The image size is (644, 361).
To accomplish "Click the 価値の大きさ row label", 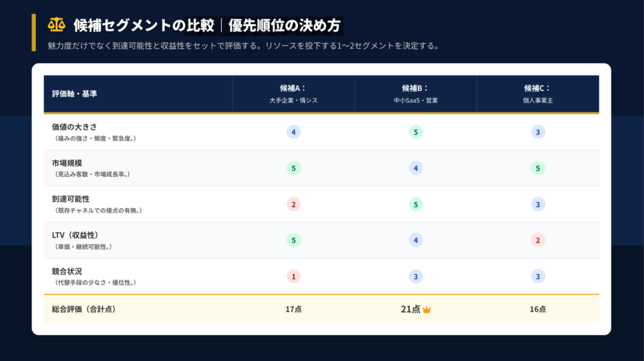I will pyautogui.click(x=75, y=127).
